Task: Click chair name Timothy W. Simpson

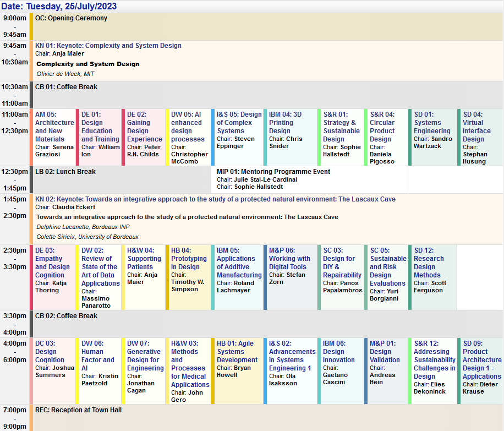Action: [188, 286]
